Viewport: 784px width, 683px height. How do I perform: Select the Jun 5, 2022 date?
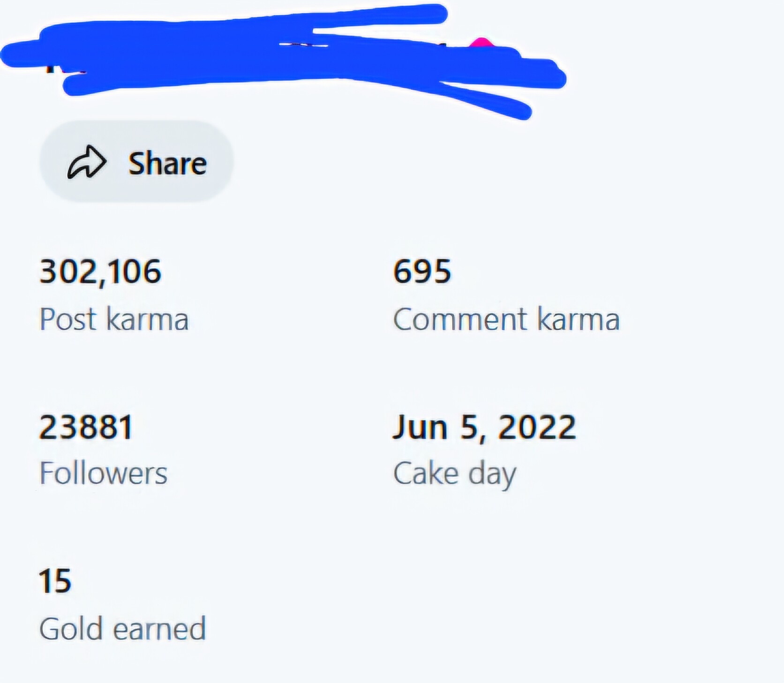tap(484, 427)
